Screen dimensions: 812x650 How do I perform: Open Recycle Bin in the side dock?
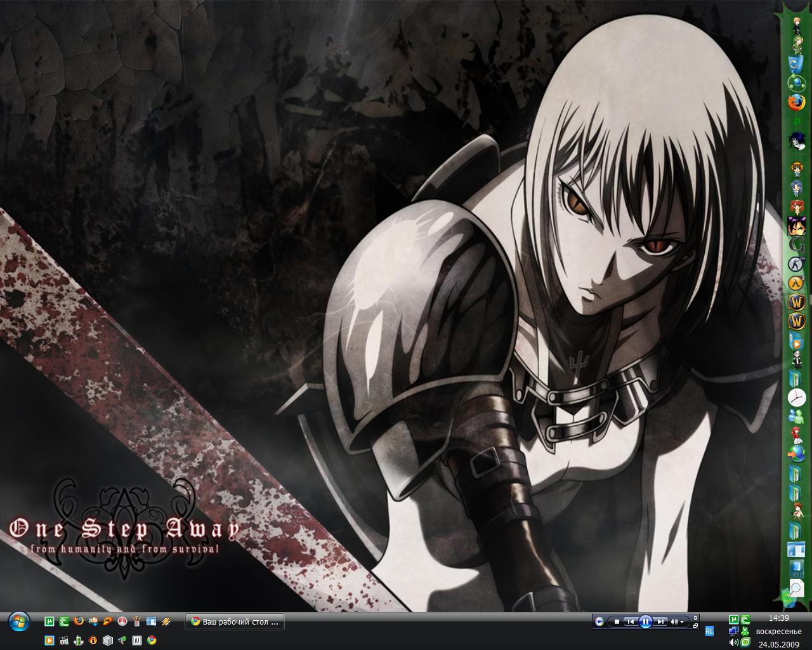(x=797, y=64)
